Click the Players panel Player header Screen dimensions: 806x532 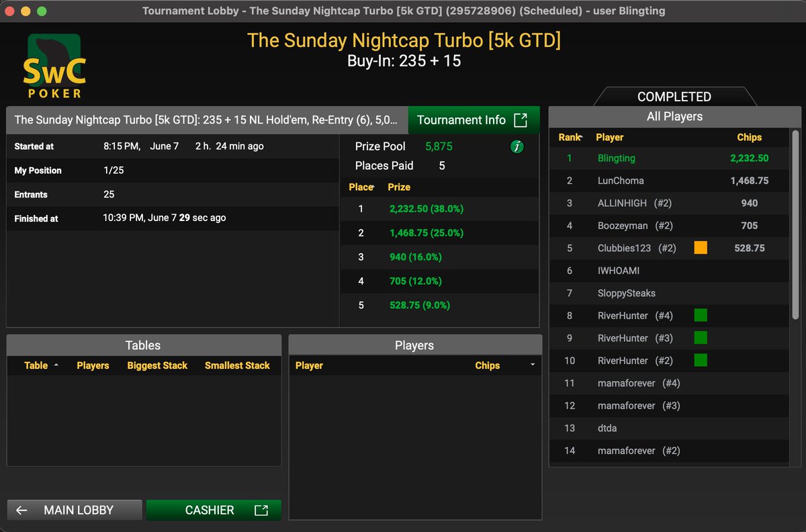(309, 365)
